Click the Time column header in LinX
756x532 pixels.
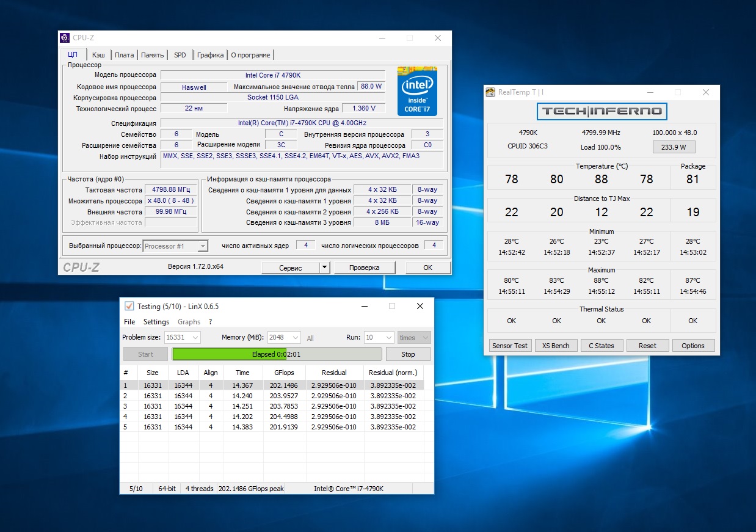242,373
